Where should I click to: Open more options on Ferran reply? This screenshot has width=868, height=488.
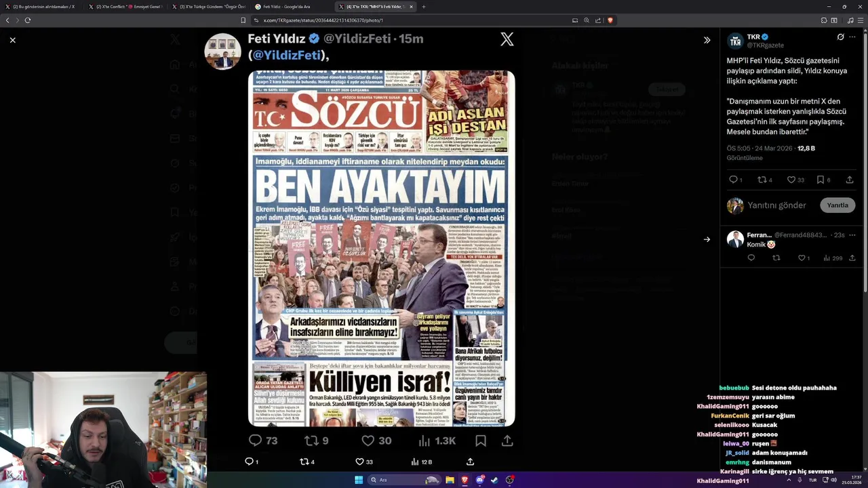[x=852, y=235]
